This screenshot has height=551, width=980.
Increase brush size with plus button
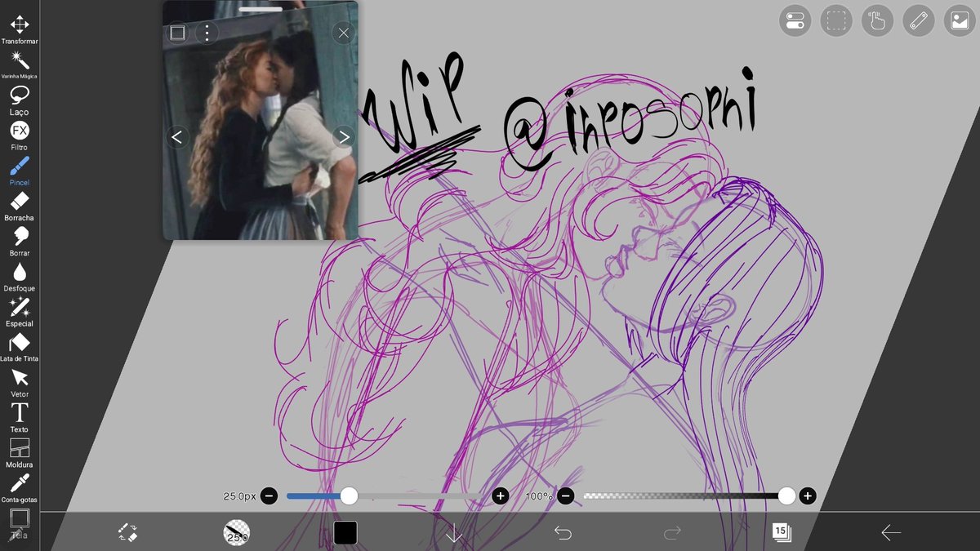tap(501, 495)
